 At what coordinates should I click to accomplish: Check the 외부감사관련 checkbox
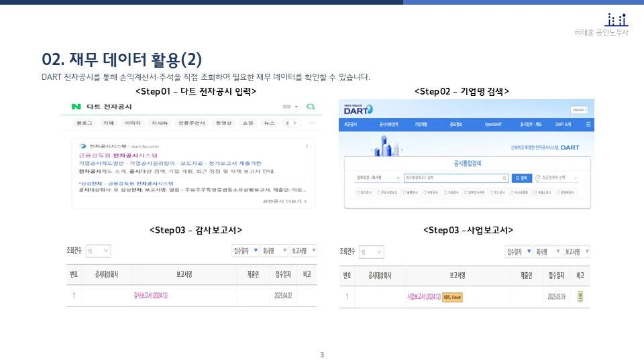pyautogui.click(x=466, y=192)
